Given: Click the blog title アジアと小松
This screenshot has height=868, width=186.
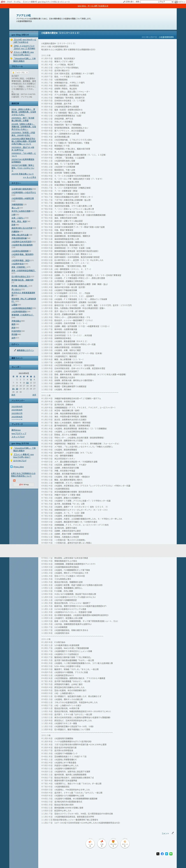Looking at the screenshot, I should [x=23, y=15].
